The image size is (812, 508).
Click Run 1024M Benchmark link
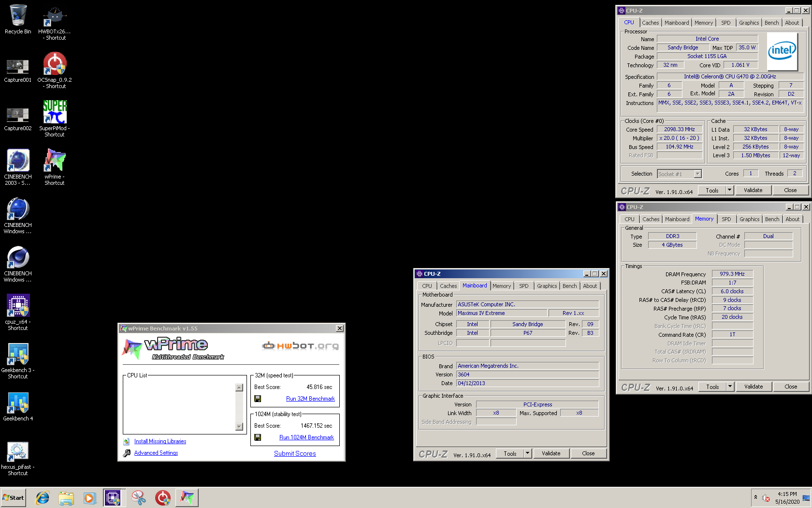(x=306, y=437)
